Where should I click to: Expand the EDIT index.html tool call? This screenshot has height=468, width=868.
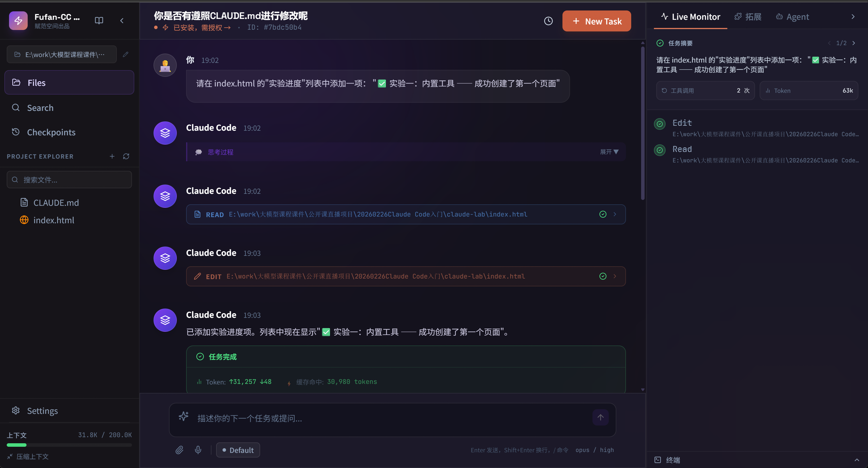[615, 276]
